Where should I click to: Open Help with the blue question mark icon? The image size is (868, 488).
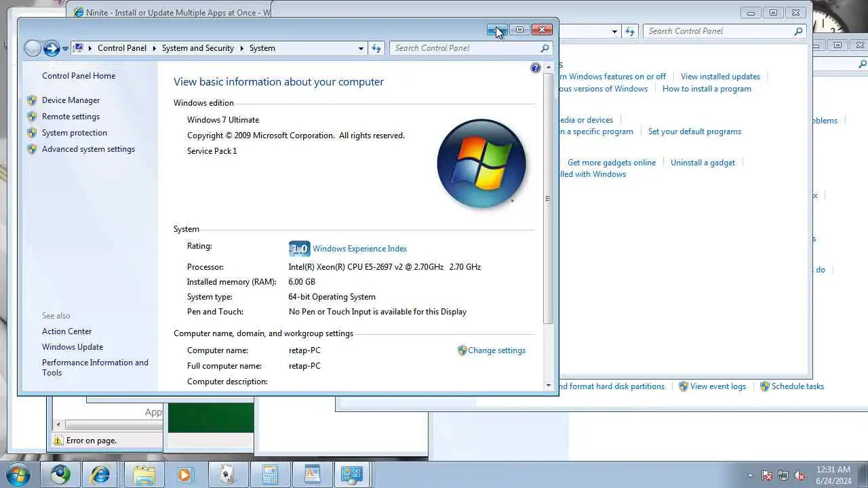coord(536,68)
